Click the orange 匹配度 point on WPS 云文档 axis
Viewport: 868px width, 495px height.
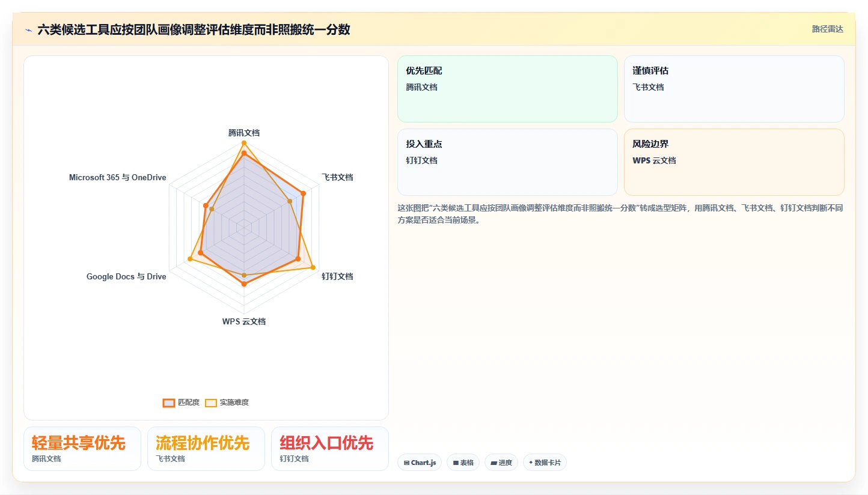point(244,284)
